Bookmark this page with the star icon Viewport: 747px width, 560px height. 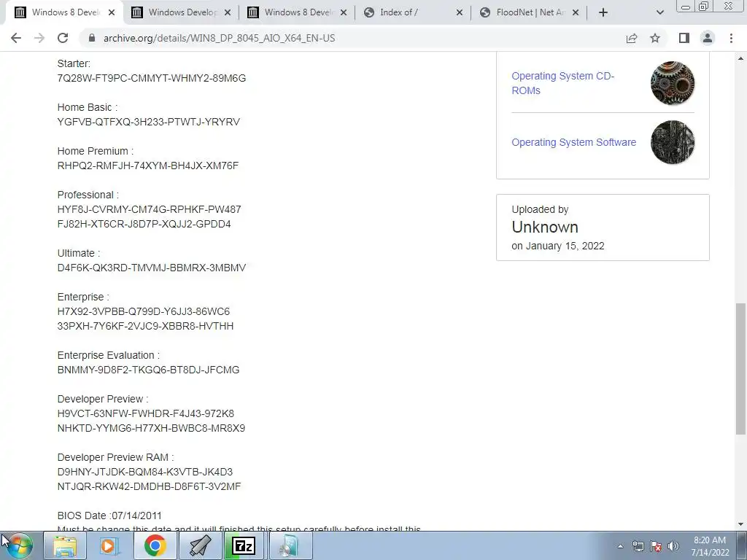655,38
